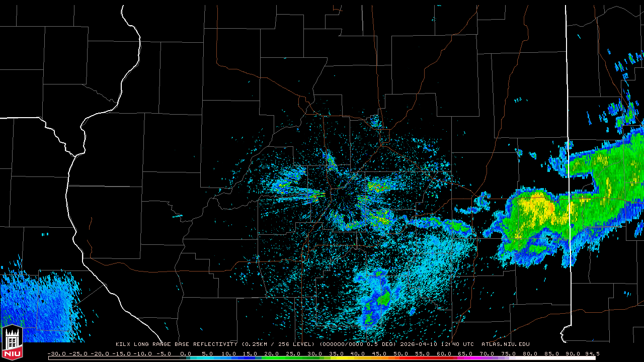Click the 0.25KM / 256 LEVEL resolution text
Image resolution: width=644 pixels, height=362 pixels.
coord(278,344)
